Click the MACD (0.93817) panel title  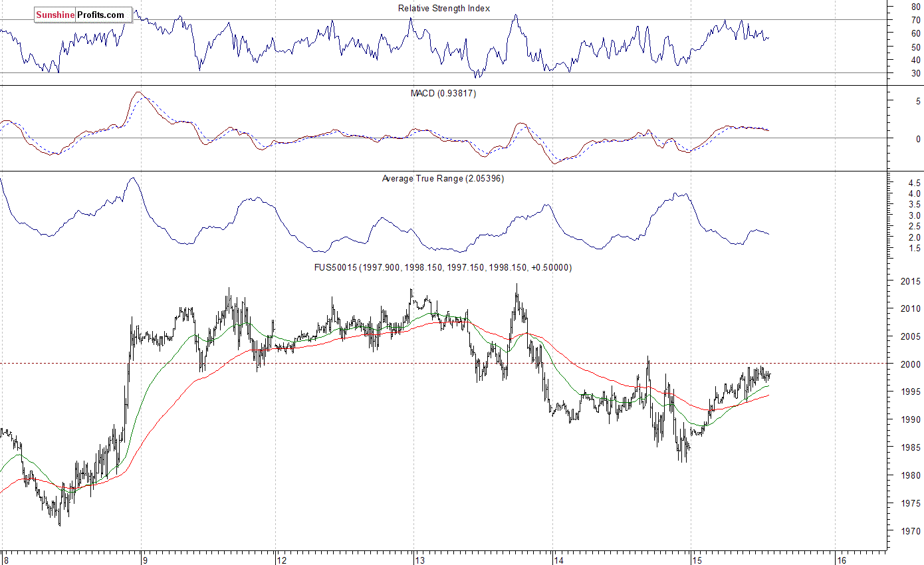pyautogui.click(x=443, y=94)
